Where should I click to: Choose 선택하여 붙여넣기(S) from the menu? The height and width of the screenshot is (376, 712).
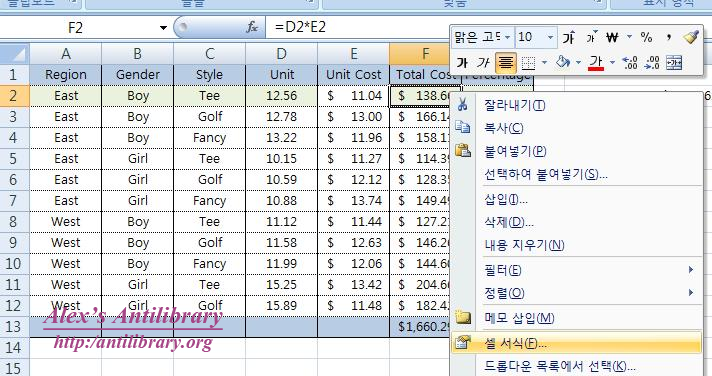(577, 174)
